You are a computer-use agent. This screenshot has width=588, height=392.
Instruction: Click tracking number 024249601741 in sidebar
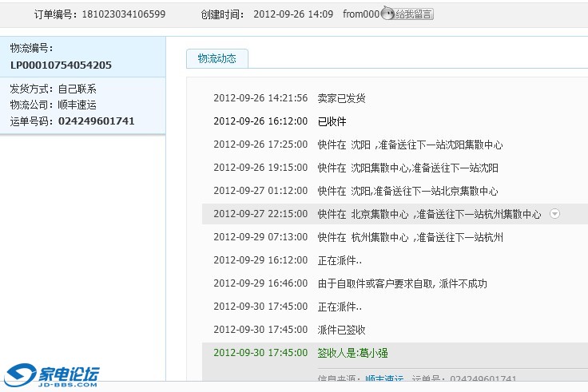(96, 121)
